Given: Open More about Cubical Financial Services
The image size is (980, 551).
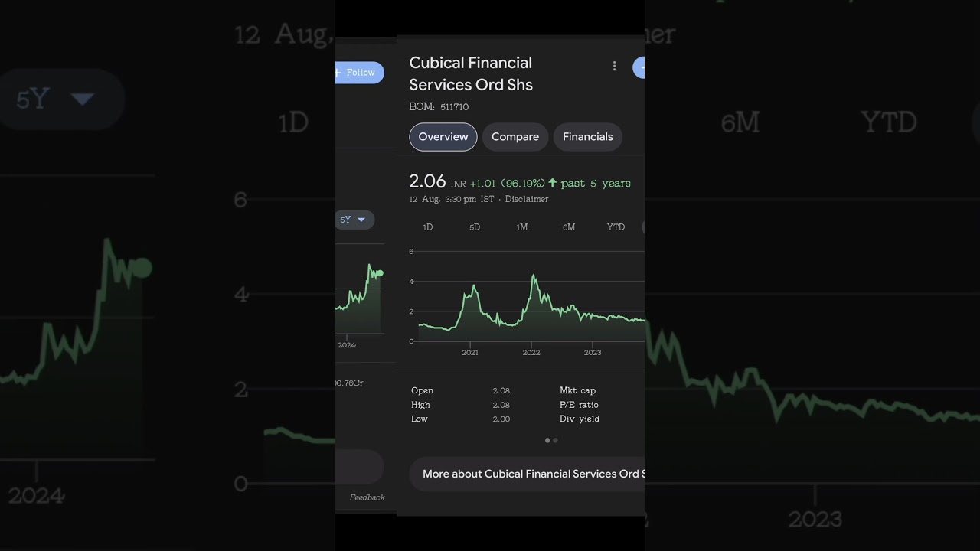Looking at the screenshot, I should [x=527, y=474].
